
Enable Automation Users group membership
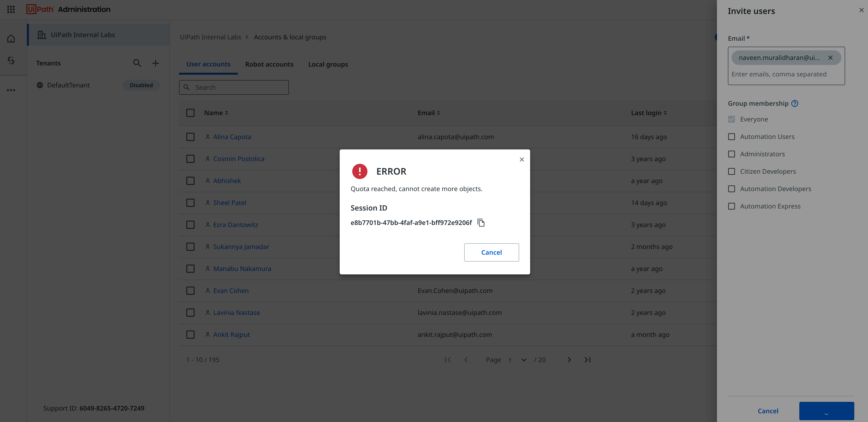[732, 136]
